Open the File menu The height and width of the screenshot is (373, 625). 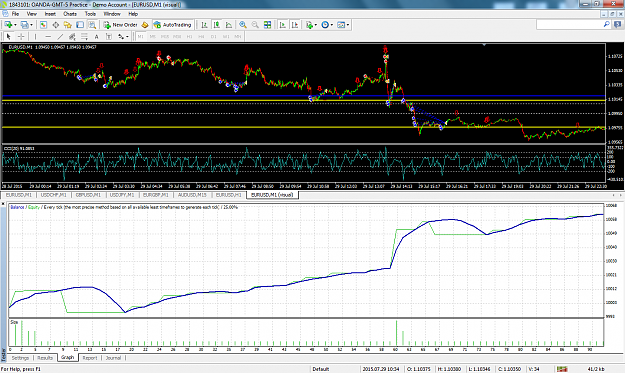point(15,14)
